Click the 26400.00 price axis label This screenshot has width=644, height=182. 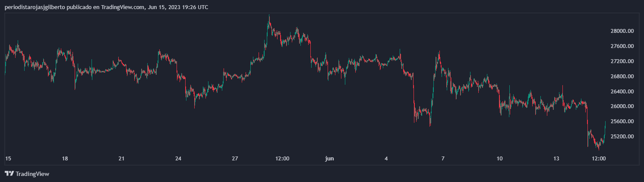click(622, 92)
